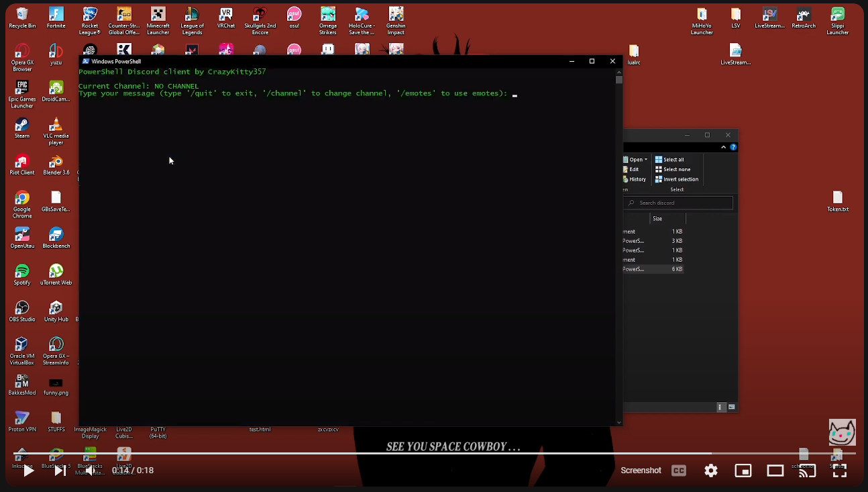Open OBS Studio shortcut
Image resolution: width=868 pixels, height=492 pixels.
[x=22, y=311]
